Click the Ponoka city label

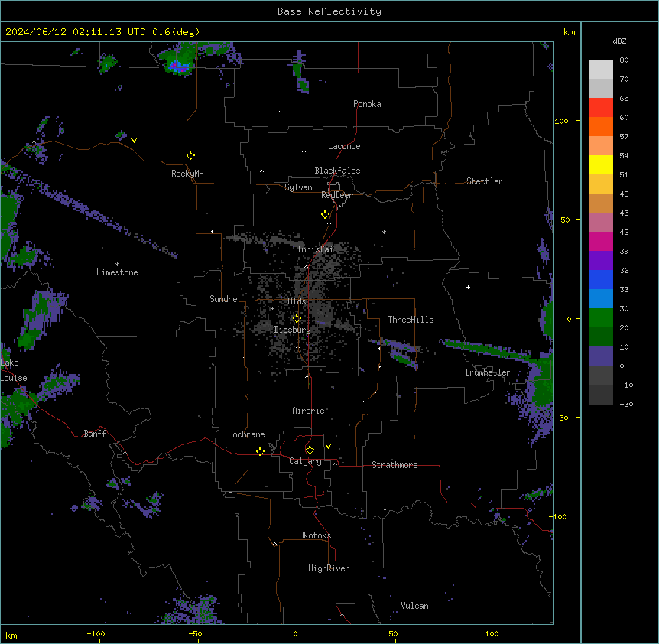(367, 104)
